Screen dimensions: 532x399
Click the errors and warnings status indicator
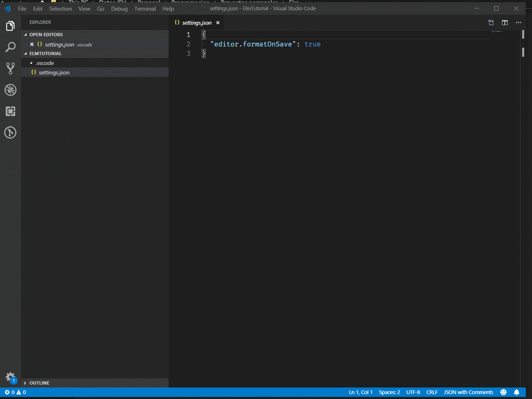coord(15,392)
